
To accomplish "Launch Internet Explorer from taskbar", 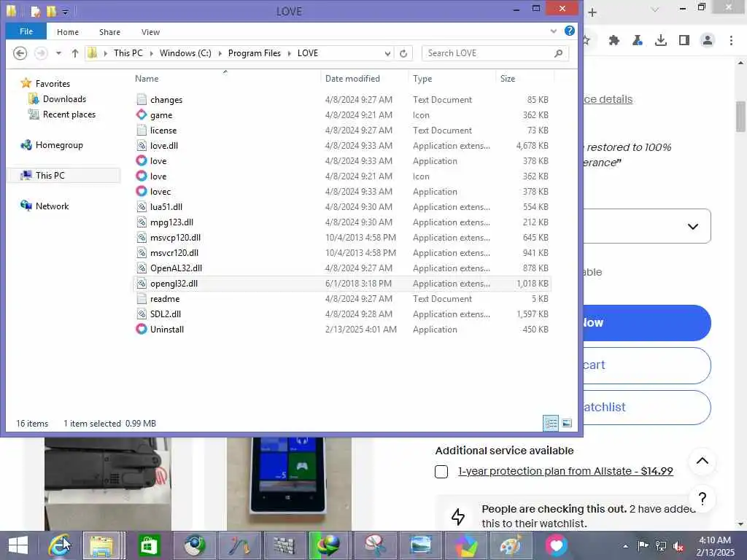I will tap(60, 545).
